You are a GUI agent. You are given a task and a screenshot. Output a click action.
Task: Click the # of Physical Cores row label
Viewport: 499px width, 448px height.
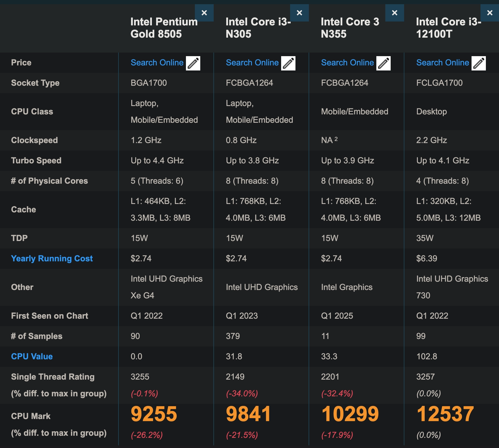coord(50,181)
